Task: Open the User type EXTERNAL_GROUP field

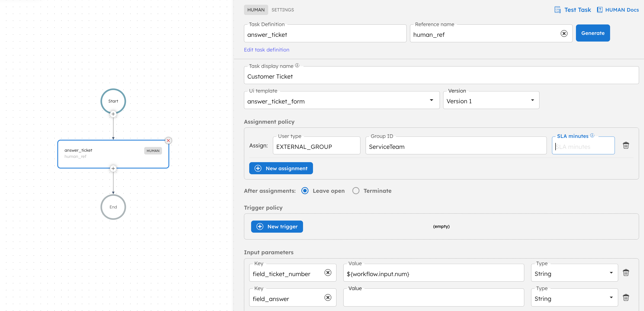Action: pos(317,146)
